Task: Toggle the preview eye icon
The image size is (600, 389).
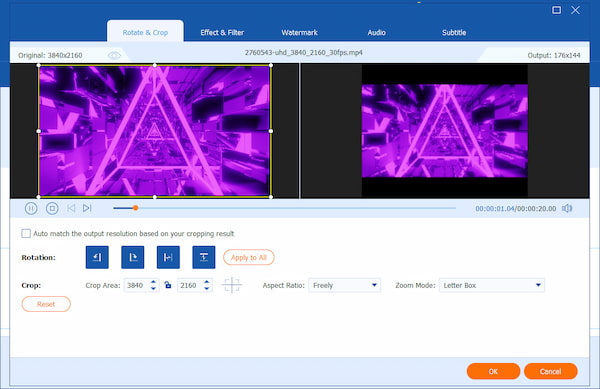Action: click(114, 55)
